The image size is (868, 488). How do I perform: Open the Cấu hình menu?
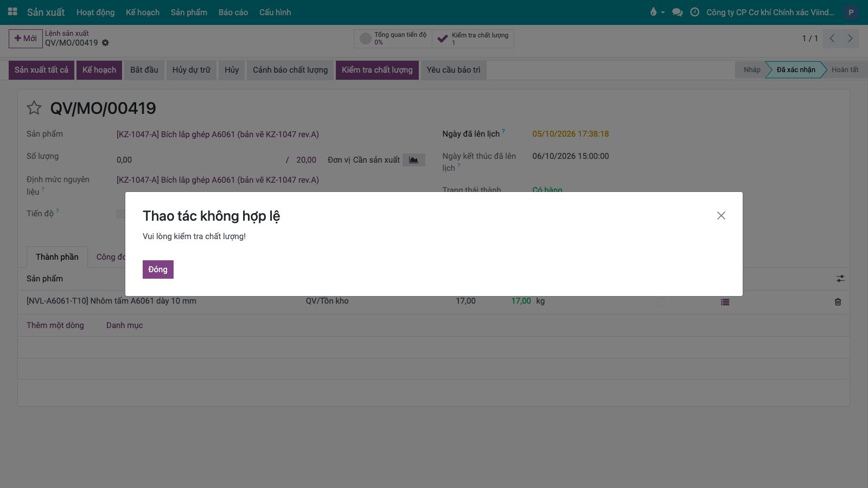(x=275, y=12)
